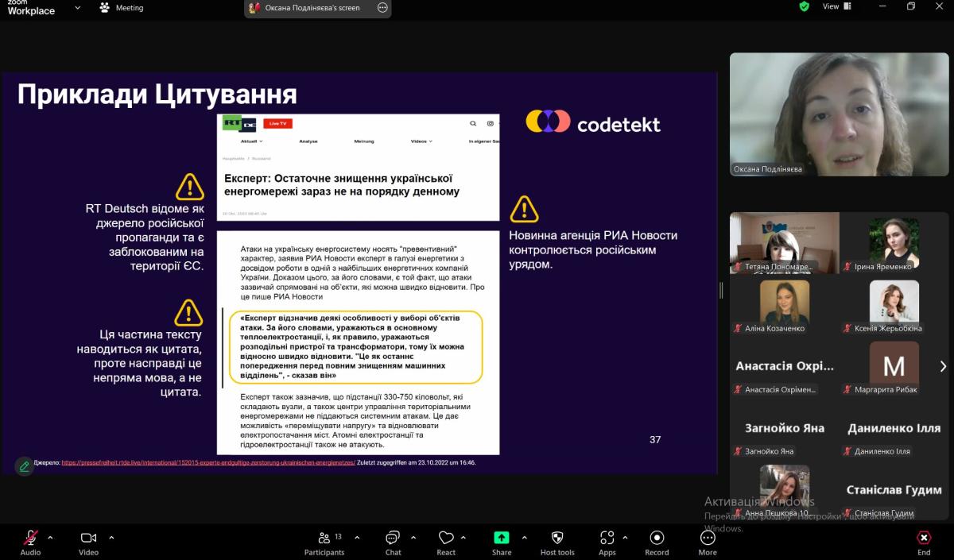954x560 pixels.
Task: Click article headline Експерт: Остаточне знищення
Action: pyautogui.click(x=343, y=185)
